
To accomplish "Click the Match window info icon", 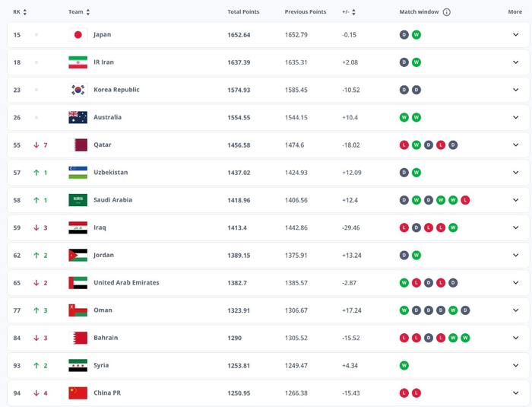I will tap(447, 12).
